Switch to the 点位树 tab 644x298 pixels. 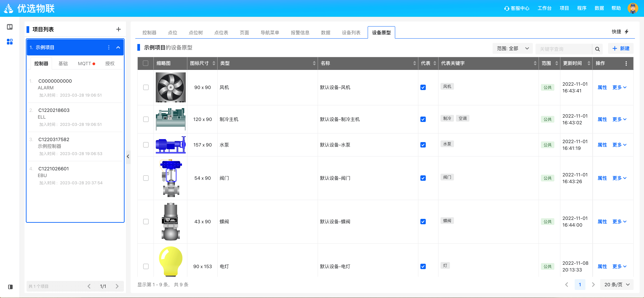tap(195, 33)
